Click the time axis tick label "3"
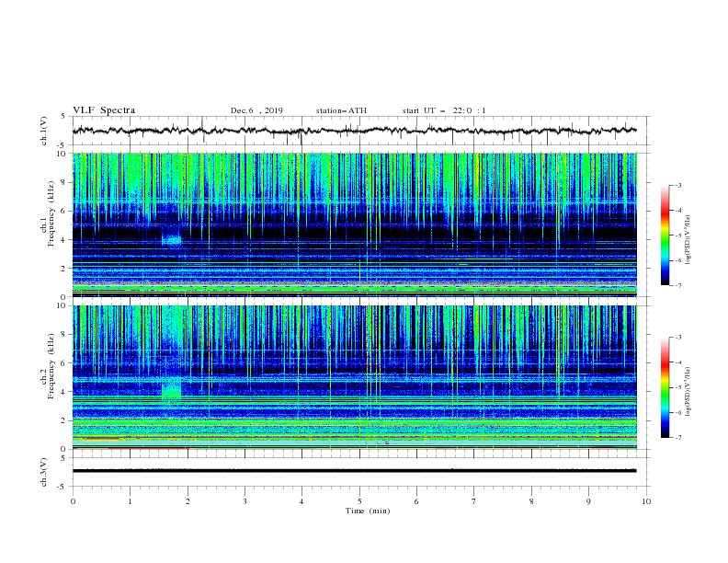The width and height of the screenshot is (728, 563). click(245, 501)
